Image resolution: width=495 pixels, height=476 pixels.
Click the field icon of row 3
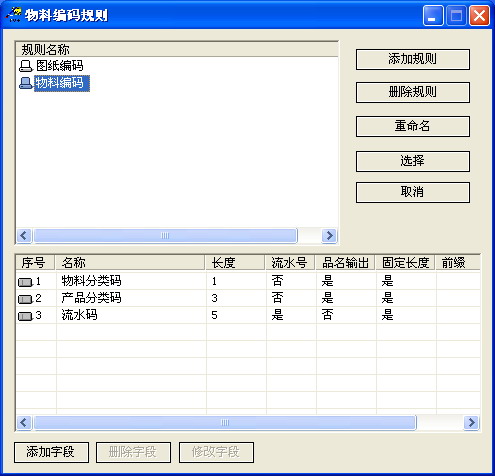pos(25,316)
